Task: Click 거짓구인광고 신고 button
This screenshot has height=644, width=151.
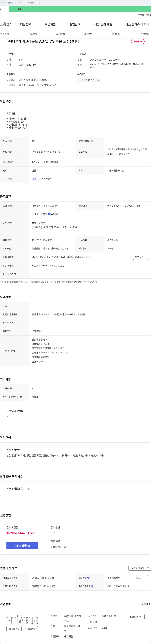Action: (x=140, y=568)
